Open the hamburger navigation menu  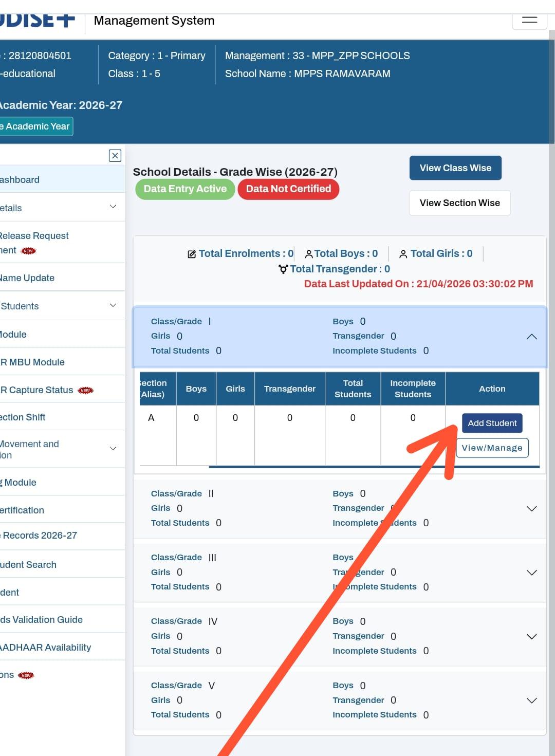point(529,20)
